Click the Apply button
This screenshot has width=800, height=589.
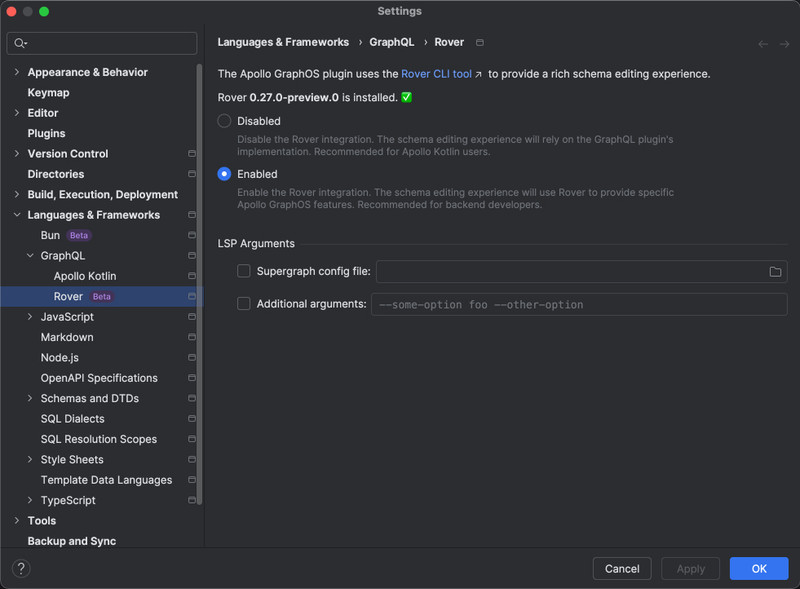click(690, 569)
